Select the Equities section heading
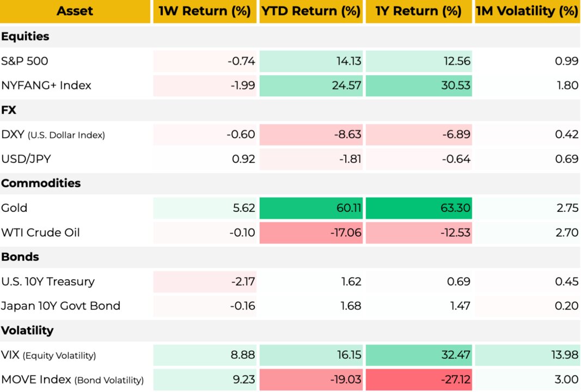Screen dimensions: 581x392 (x=25, y=36)
